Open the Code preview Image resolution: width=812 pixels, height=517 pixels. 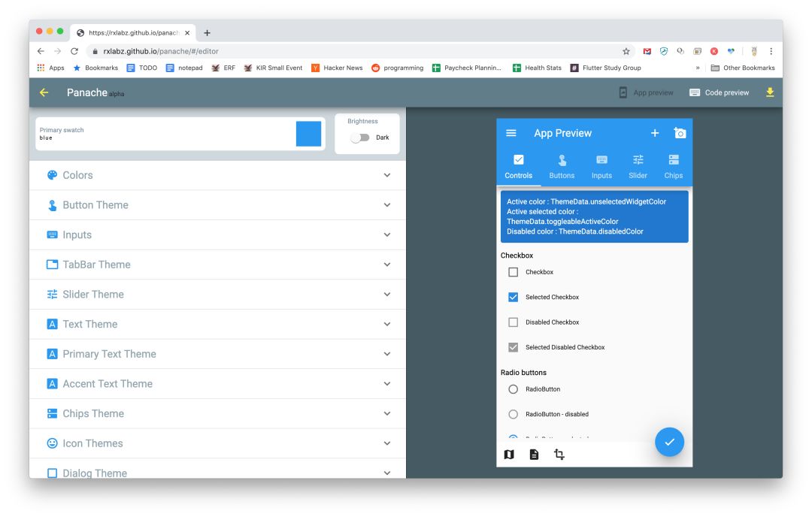pyautogui.click(x=720, y=92)
